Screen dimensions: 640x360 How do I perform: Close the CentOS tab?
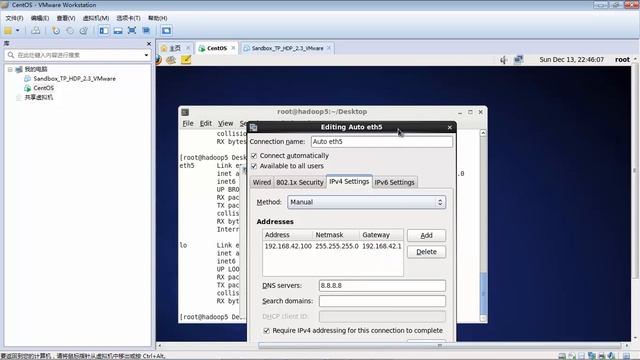[233, 48]
